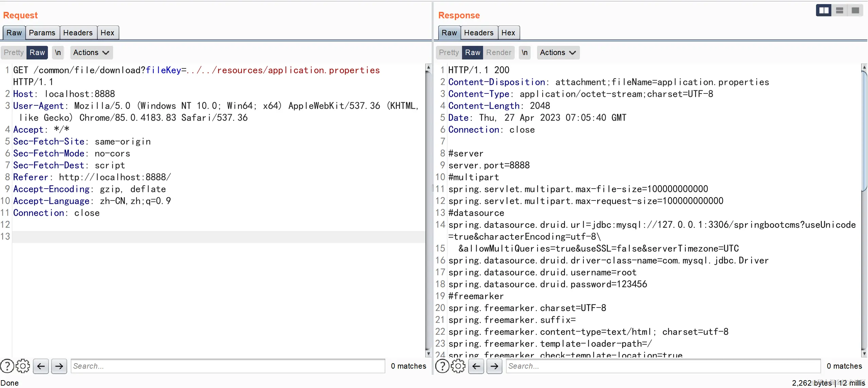Expand the Response Actions dropdown

[x=558, y=53]
